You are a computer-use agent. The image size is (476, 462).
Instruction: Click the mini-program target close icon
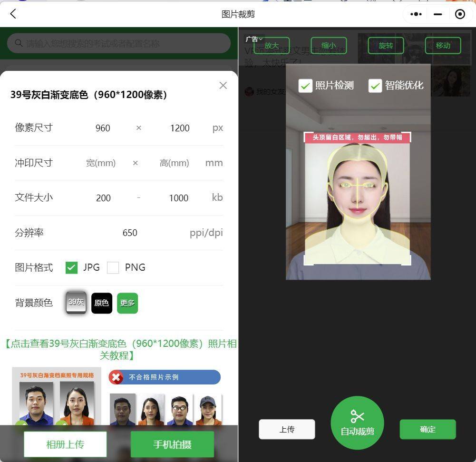pos(460,14)
